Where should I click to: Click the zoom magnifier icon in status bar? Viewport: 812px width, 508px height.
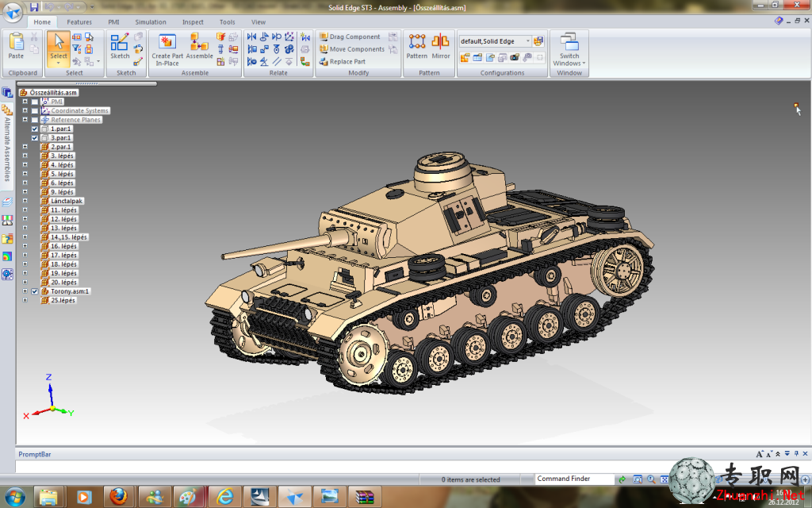(651, 479)
